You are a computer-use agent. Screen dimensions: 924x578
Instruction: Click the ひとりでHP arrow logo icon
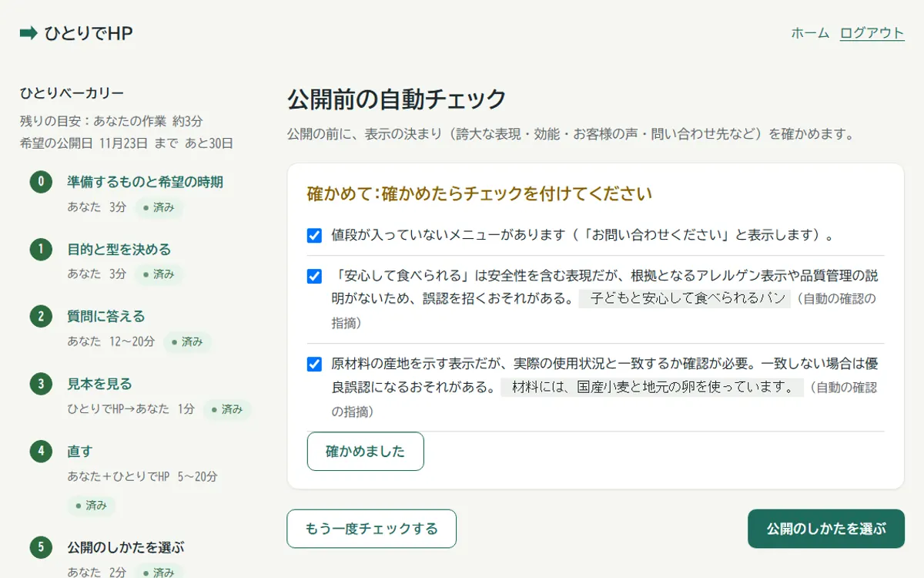click(28, 33)
